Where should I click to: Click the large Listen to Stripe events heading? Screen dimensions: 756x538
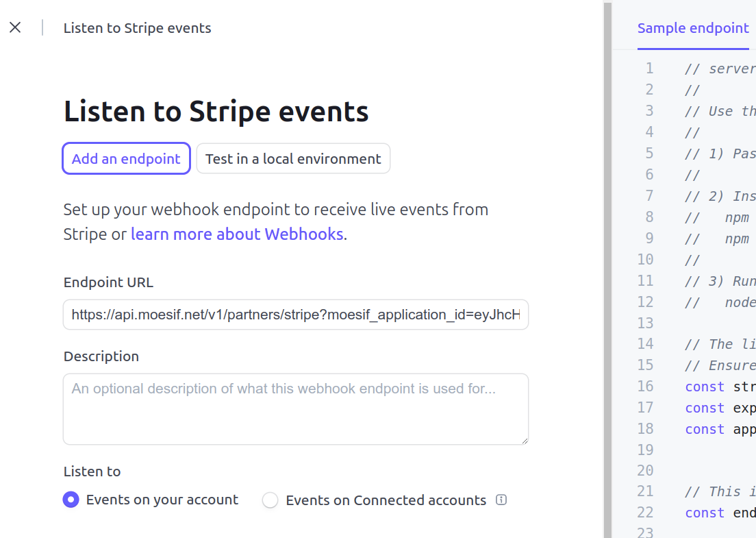point(216,111)
